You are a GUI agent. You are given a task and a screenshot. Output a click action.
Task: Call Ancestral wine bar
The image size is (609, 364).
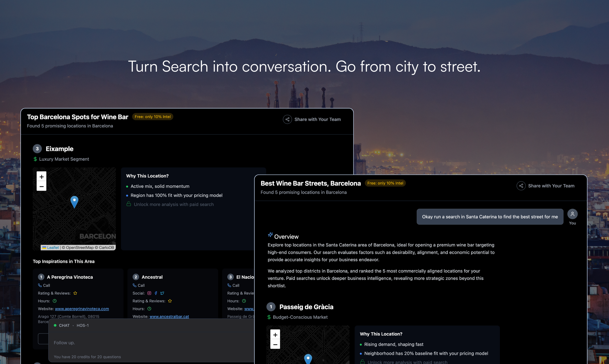[x=139, y=285]
